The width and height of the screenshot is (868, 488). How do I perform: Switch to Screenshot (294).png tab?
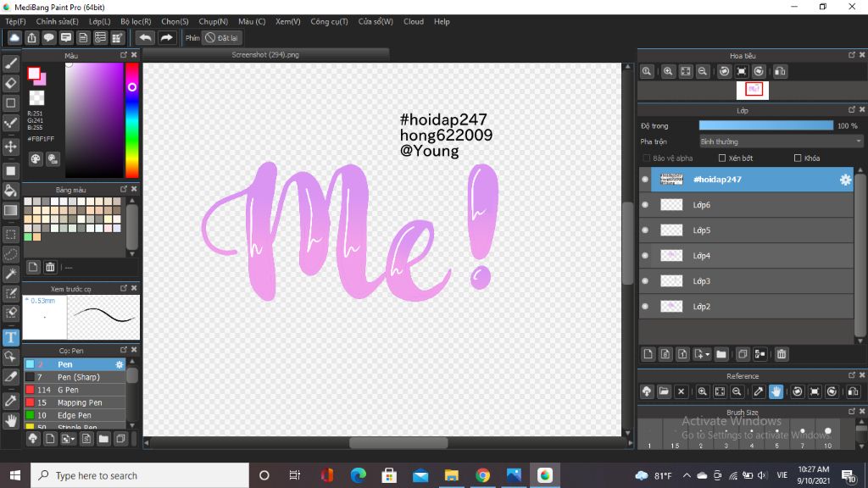[265, 55]
